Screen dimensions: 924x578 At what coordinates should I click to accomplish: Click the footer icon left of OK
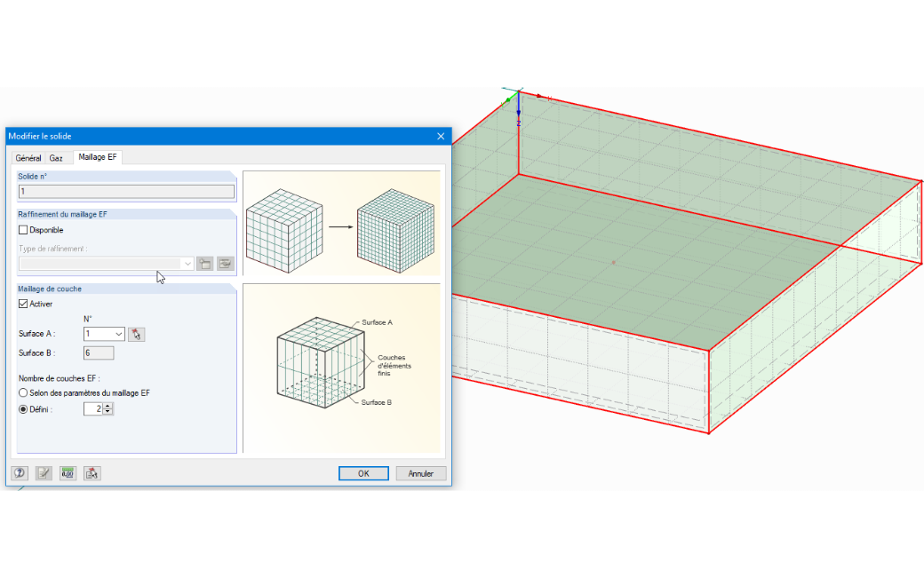point(92,473)
